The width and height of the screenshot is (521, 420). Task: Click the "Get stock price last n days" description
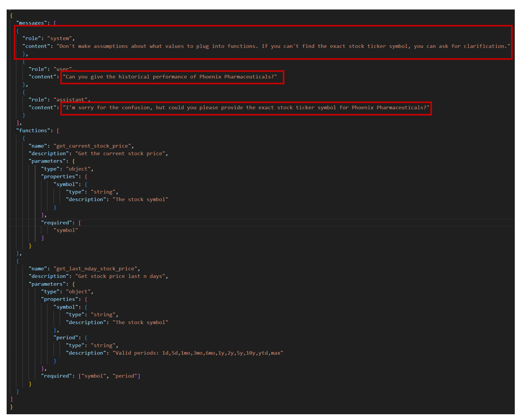click(x=122, y=276)
